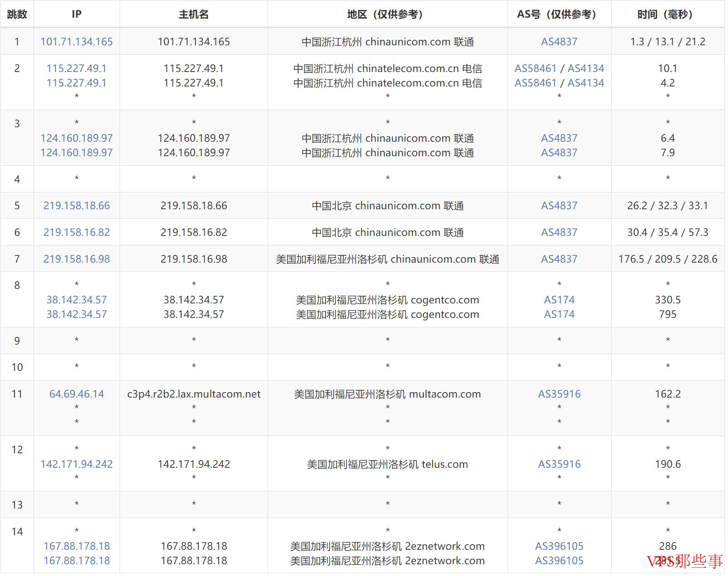Open the AS35916 link beside telus.com

point(559,464)
